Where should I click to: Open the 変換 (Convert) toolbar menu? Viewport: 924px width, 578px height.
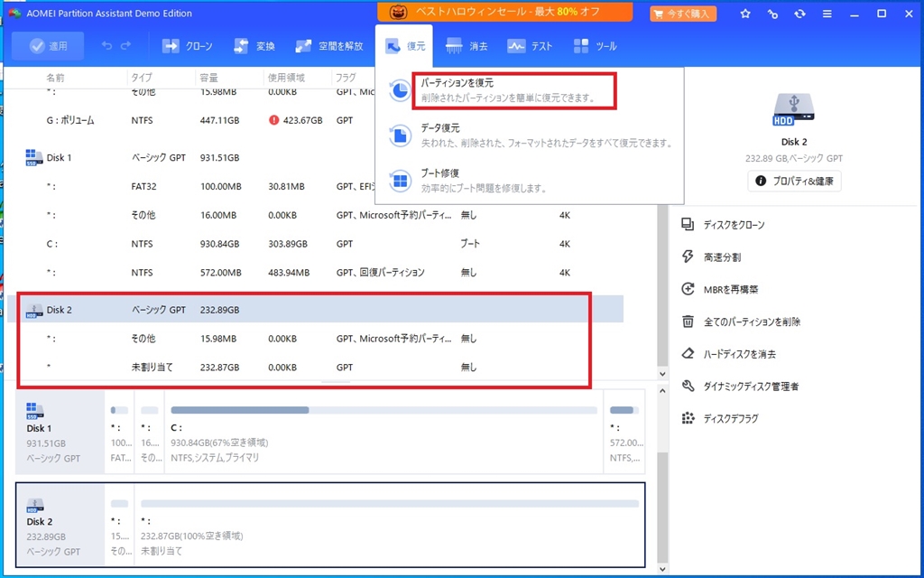click(x=254, y=46)
